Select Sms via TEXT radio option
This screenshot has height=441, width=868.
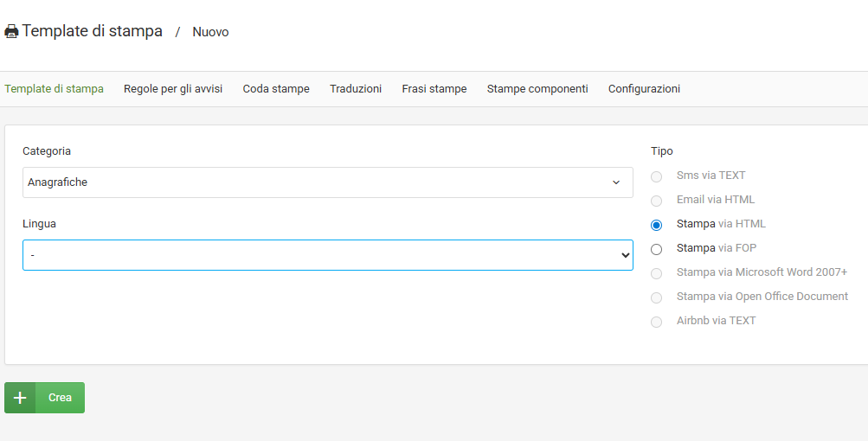657,176
